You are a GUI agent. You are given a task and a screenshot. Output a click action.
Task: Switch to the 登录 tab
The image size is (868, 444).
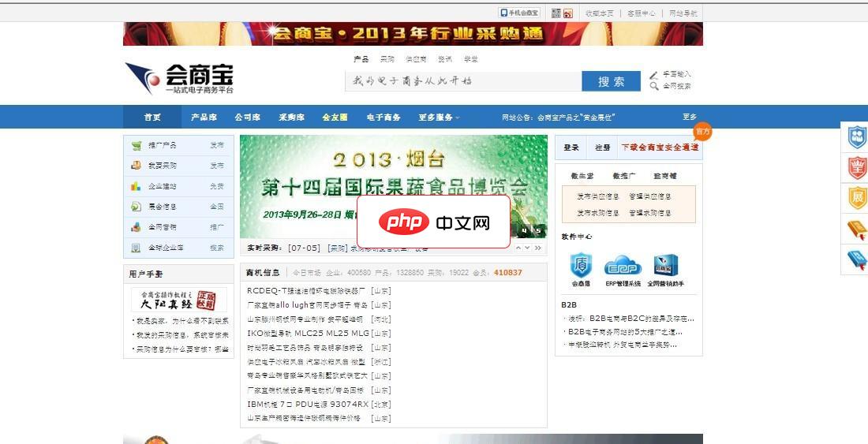[571, 147]
